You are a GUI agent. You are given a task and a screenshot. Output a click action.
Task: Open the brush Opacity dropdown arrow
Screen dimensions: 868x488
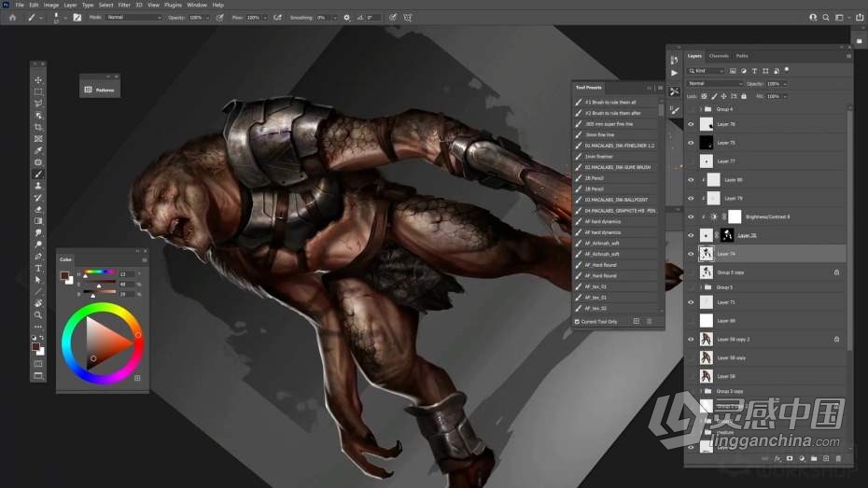click(x=207, y=18)
